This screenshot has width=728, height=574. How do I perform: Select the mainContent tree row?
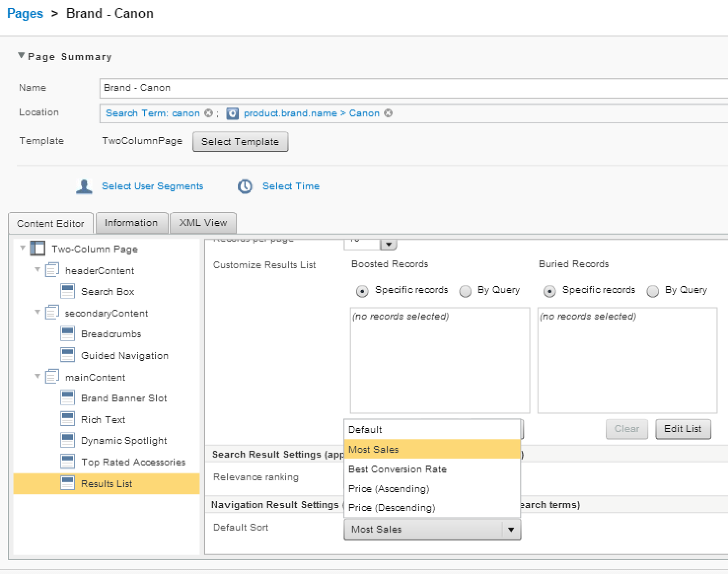(x=95, y=377)
